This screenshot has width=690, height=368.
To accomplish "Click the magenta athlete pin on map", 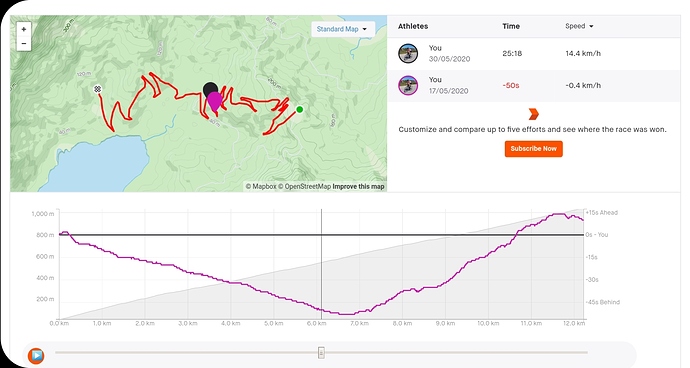I will [214, 101].
